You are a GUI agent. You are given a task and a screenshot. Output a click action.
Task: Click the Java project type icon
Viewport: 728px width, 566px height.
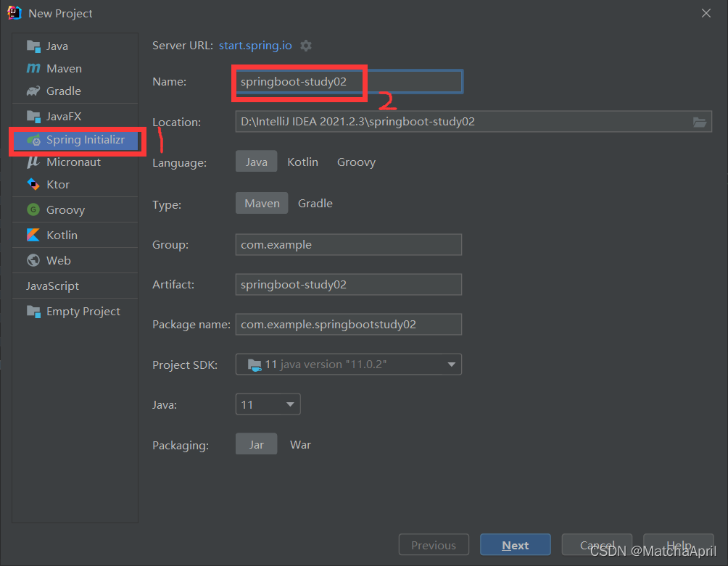click(33, 46)
